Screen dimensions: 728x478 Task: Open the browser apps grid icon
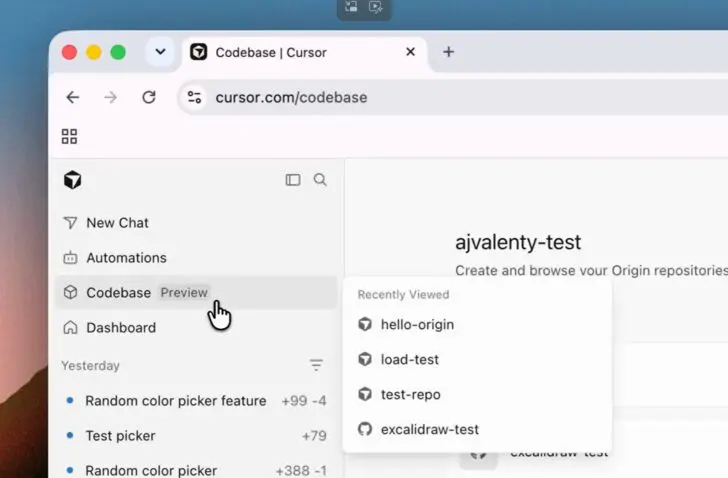pyautogui.click(x=69, y=136)
